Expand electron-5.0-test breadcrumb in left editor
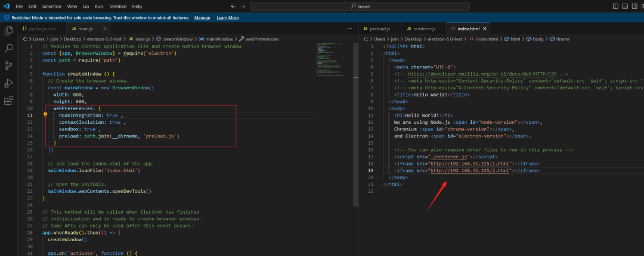Viewport: 644px width, 256px height. [x=105, y=39]
